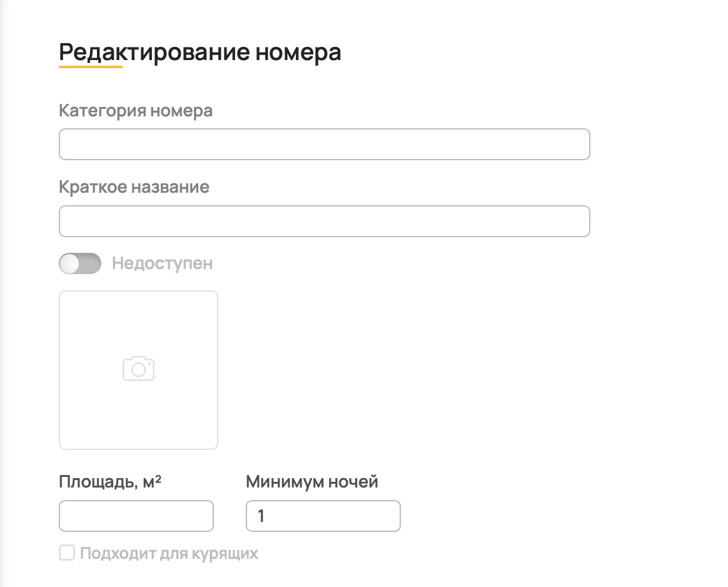Click the Минимум ночей field label
Image resolution: width=728 pixels, height=587 pixels.
point(311,482)
